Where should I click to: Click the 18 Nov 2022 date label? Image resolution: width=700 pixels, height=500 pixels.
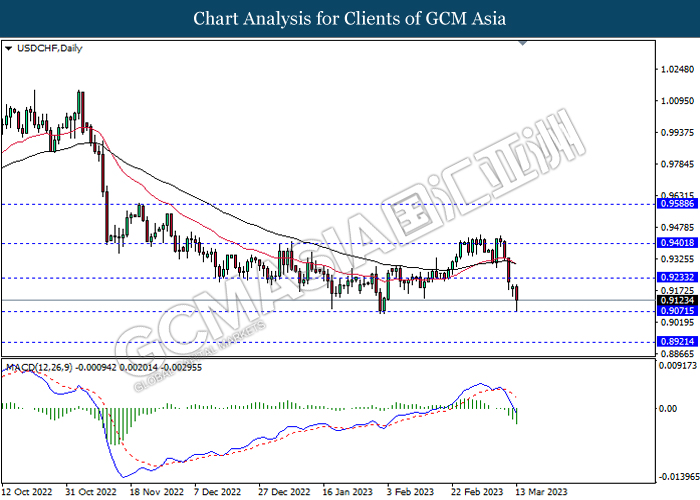click(x=156, y=492)
